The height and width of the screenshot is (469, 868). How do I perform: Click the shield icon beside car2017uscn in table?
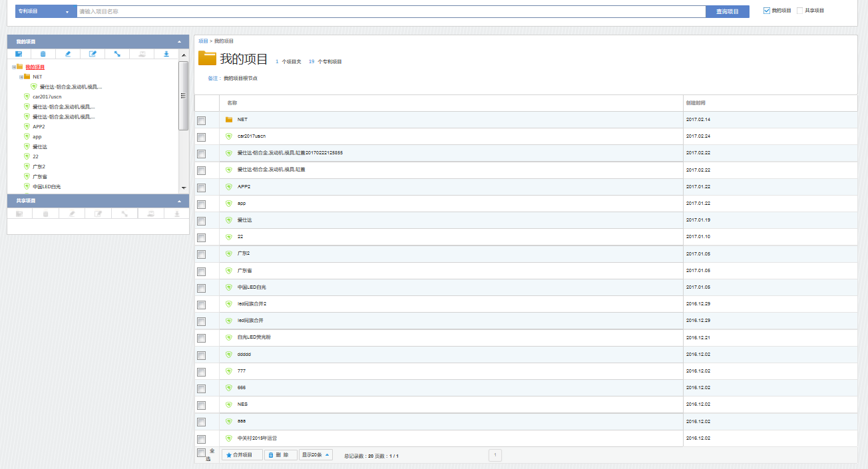pos(229,136)
